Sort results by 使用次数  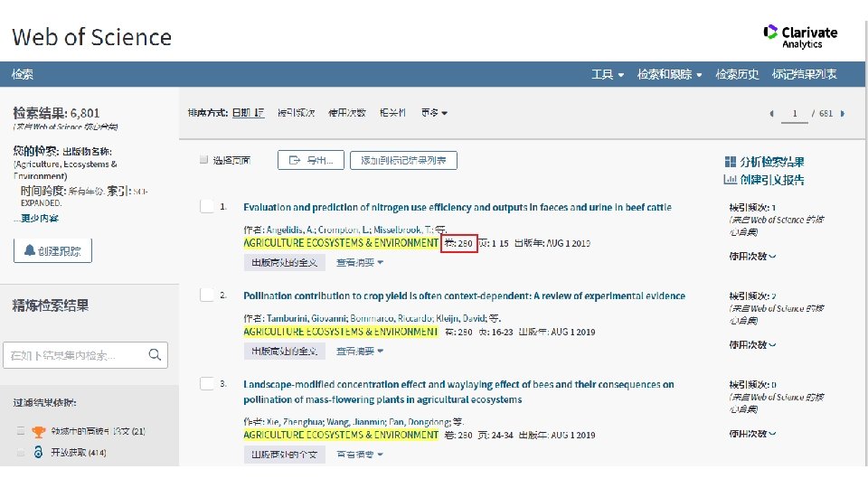(347, 113)
